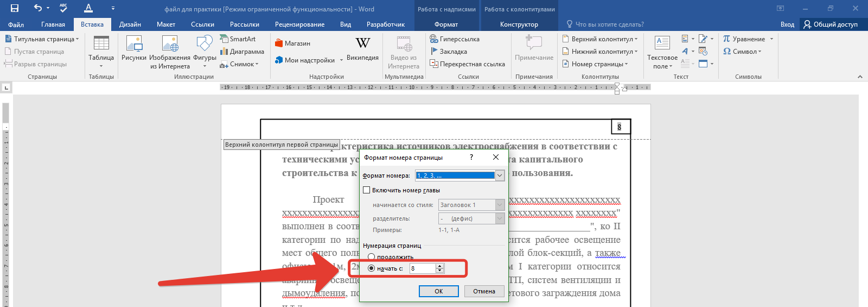
Task: Select the продолжить radio button
Action: pos(372,257)
